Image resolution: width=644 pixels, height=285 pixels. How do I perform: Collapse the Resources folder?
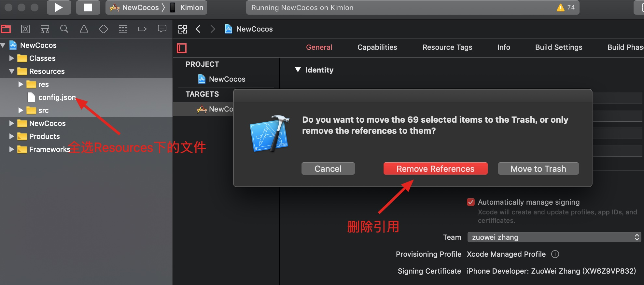pyautogui.click(x=11, y=71)
